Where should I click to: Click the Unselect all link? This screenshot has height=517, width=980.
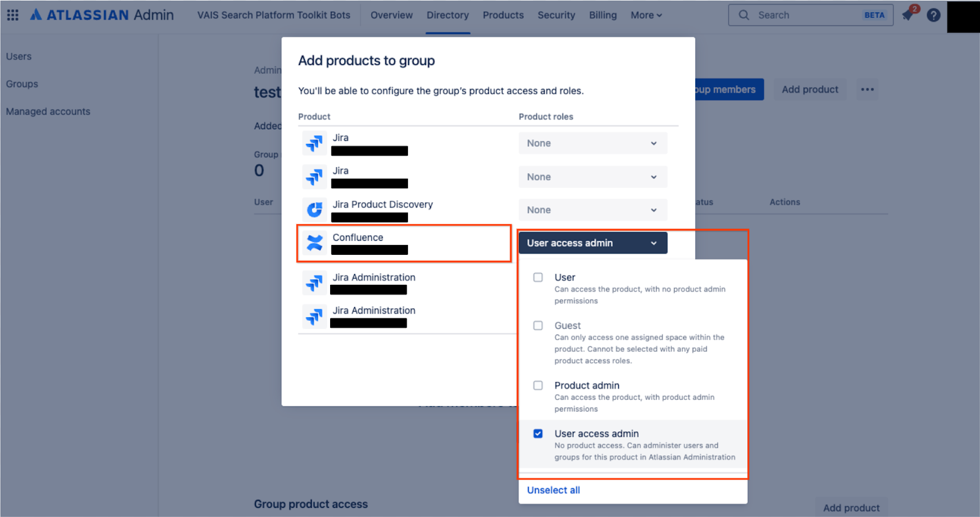[553, 490]
